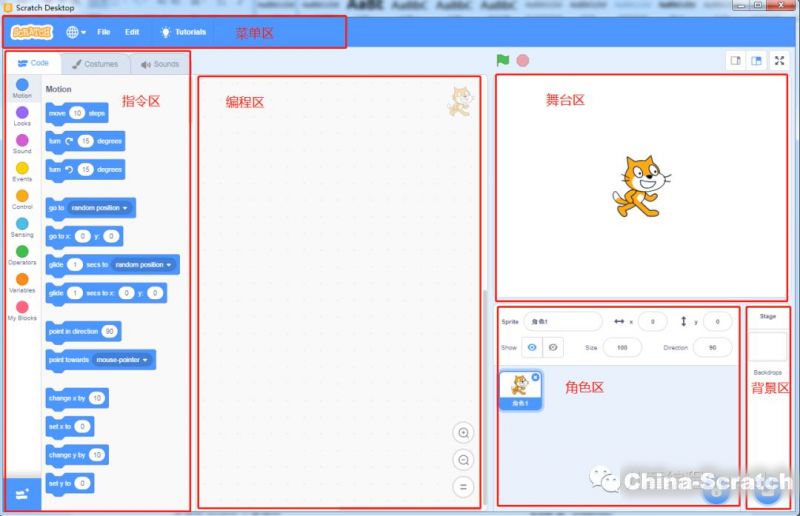
Task: Open Tutorials from the menu bar
Action: pos(183,32)
